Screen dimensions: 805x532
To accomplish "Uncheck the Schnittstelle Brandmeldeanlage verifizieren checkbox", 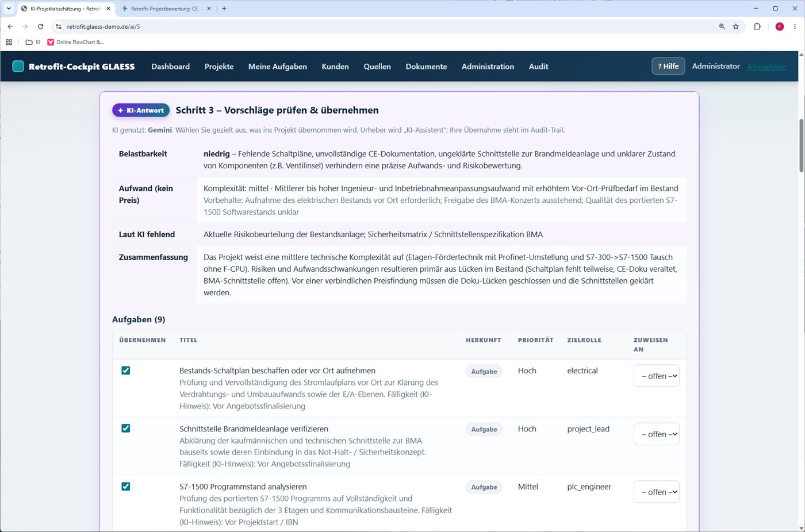I will pyautogui.click(x=126, y=429).
